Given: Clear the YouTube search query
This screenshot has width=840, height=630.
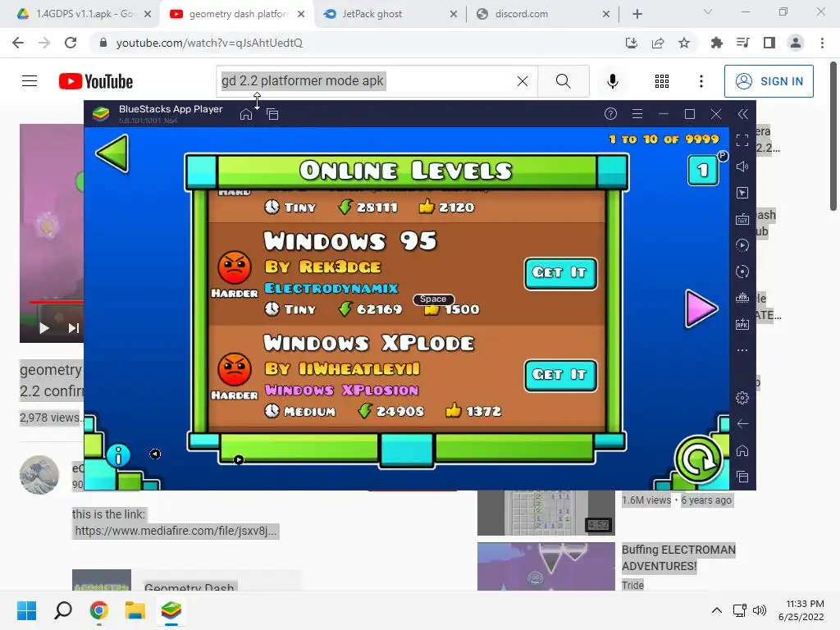Looking at the screenshot, I should [x=523, y=81].
